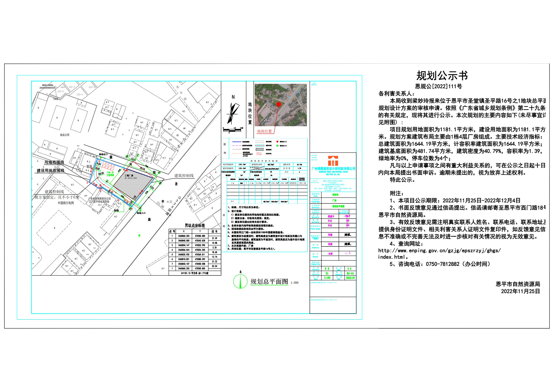
Task: Click the area total S=1181.10 平方米 row
Action: [195, 273]
